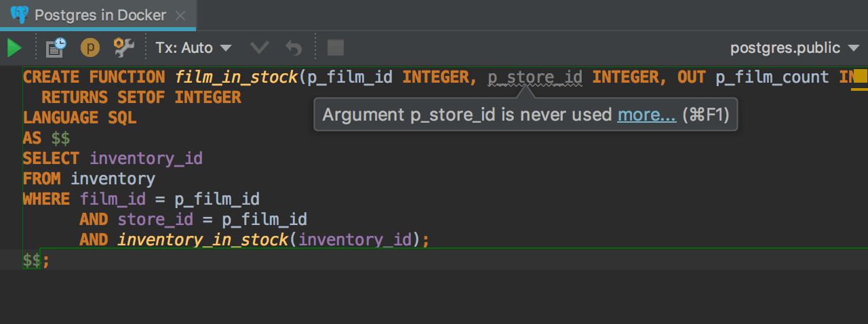Expand the Tx: Auto transaction mode dropdown
Viewport: 868px width, 324px height.
(193, 48)
